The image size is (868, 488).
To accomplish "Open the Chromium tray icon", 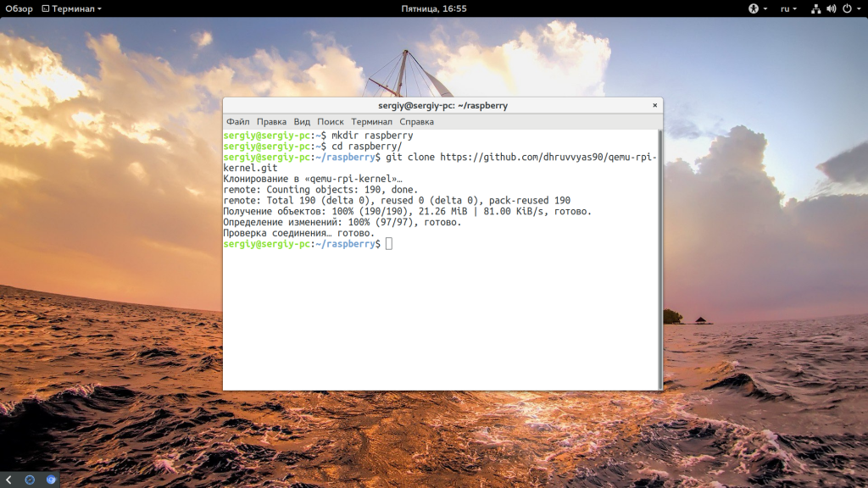I will (51, 480).
